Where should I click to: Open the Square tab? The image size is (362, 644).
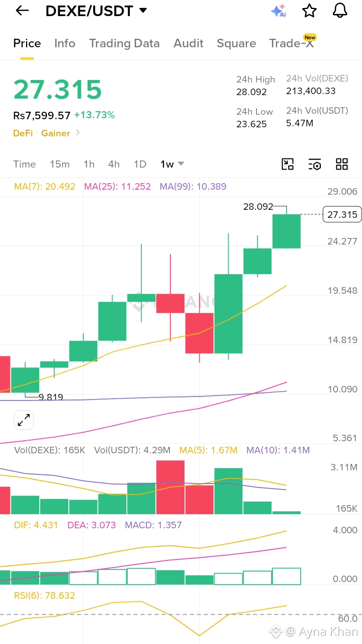(x=236, y=43)
